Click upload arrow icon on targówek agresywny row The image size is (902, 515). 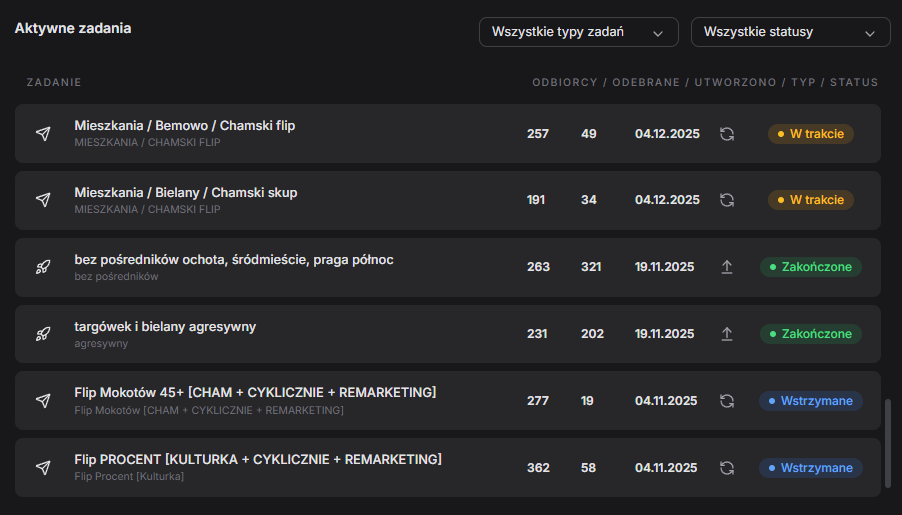pos(727,334)
